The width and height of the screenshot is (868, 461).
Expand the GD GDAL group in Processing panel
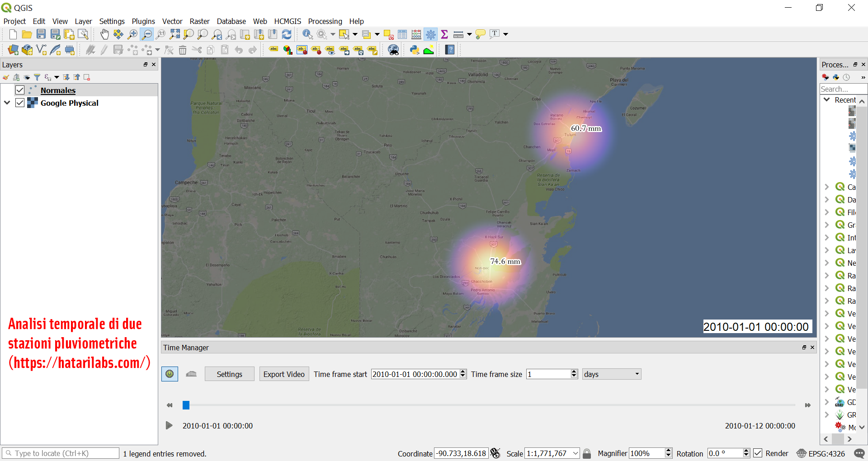(827, 402)
